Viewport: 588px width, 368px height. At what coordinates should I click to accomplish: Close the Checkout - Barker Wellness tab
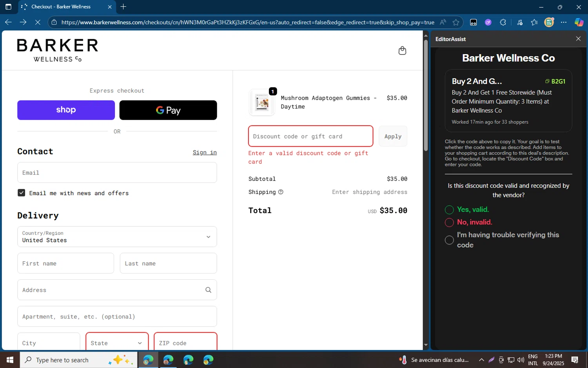(110, 7)
